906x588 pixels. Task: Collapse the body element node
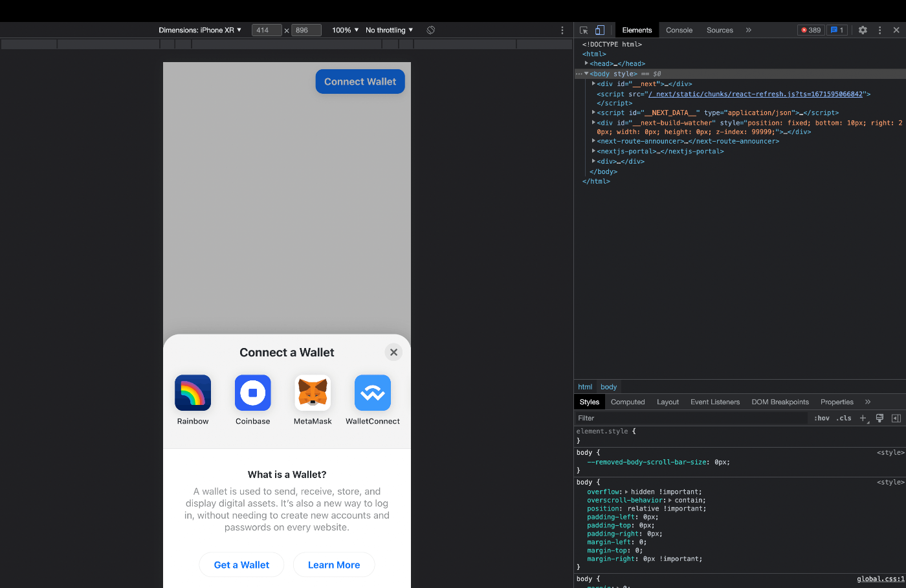pyautogui.click(x=586, y=74)
